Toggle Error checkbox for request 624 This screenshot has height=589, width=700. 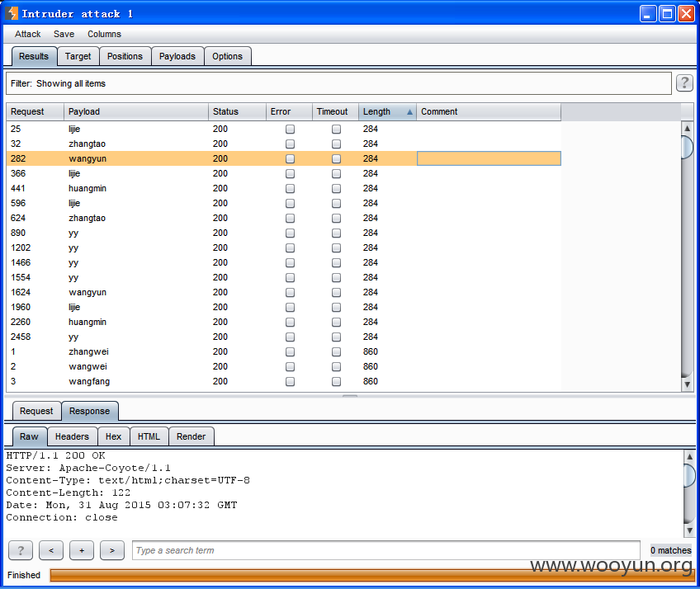point(291,219)
